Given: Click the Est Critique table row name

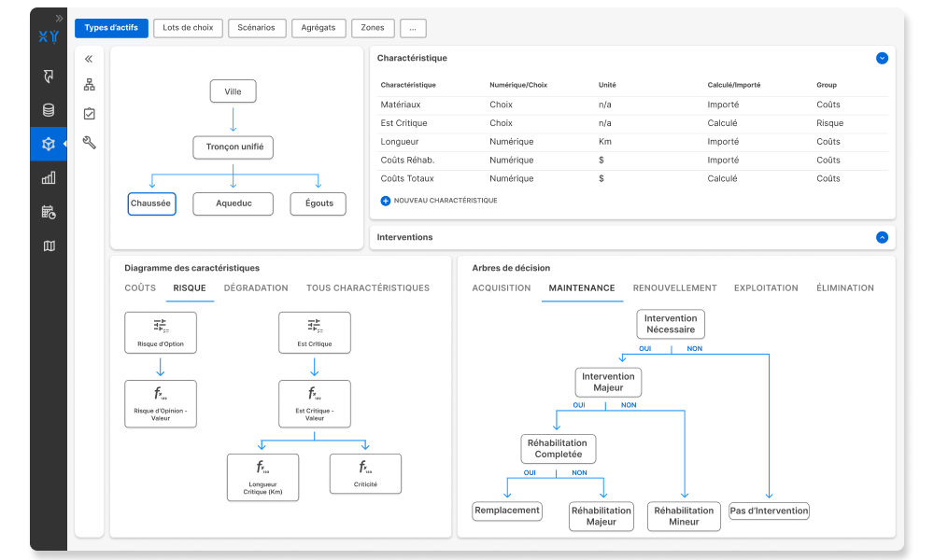Looking at the screenshot, I should coord(403,123).
